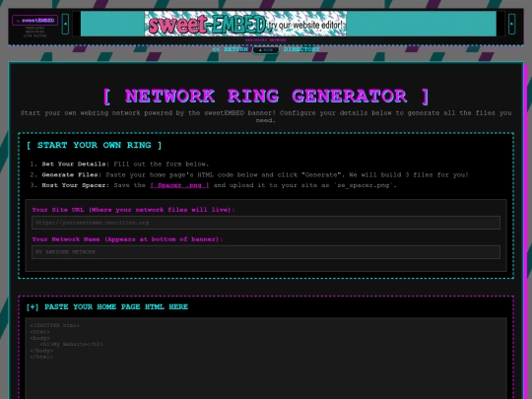Image resolution: width=532 pixels, height=399 pixels.
Task: Collapse the [+] Paste Your Home Page HTML section
Action: [x=107, y=307]
